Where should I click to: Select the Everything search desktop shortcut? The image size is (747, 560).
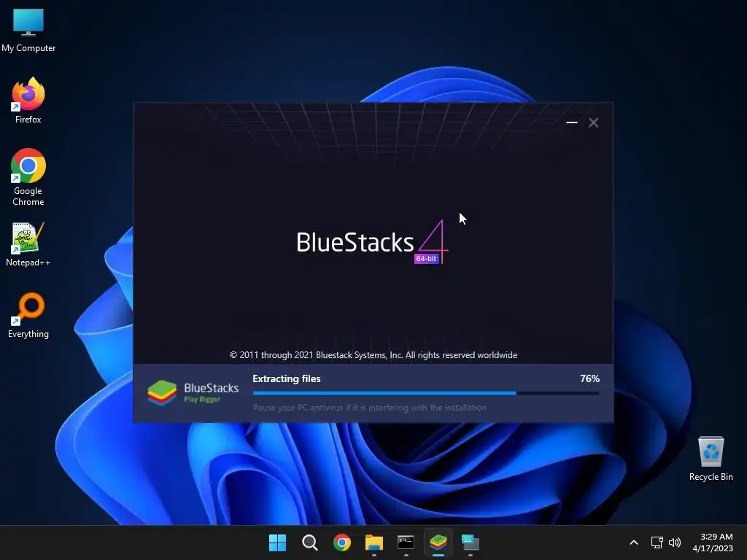pos(28,315)
